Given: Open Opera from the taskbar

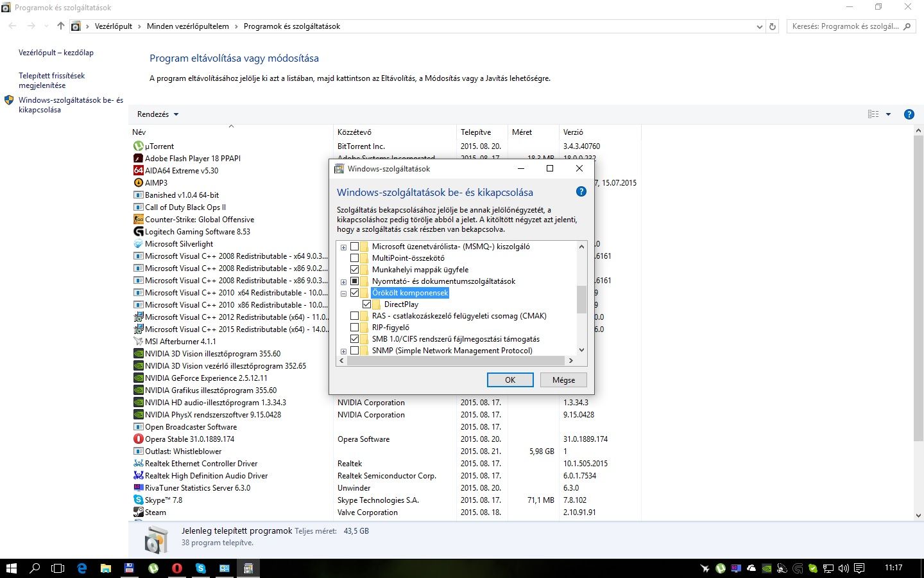Looking at the screenshot, I should pyautogui.click(x=177, y=568).
